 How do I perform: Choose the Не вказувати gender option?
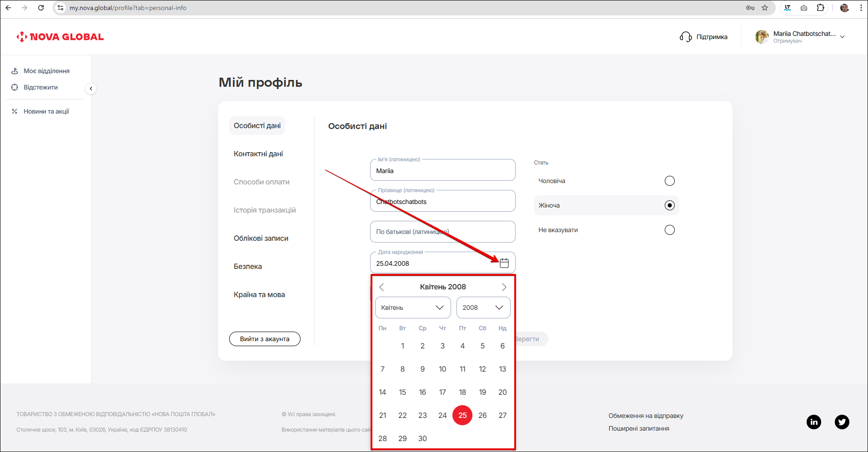[x=669, y=230]
